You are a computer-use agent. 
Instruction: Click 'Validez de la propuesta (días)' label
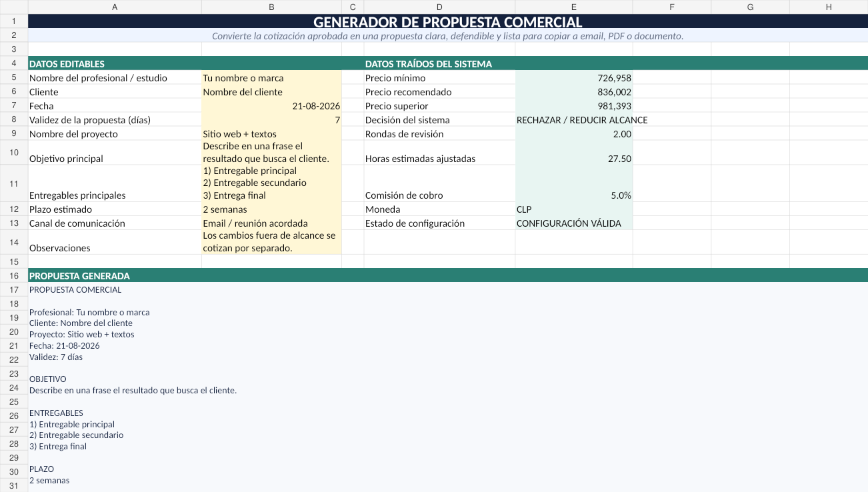[x=90, y=120]
